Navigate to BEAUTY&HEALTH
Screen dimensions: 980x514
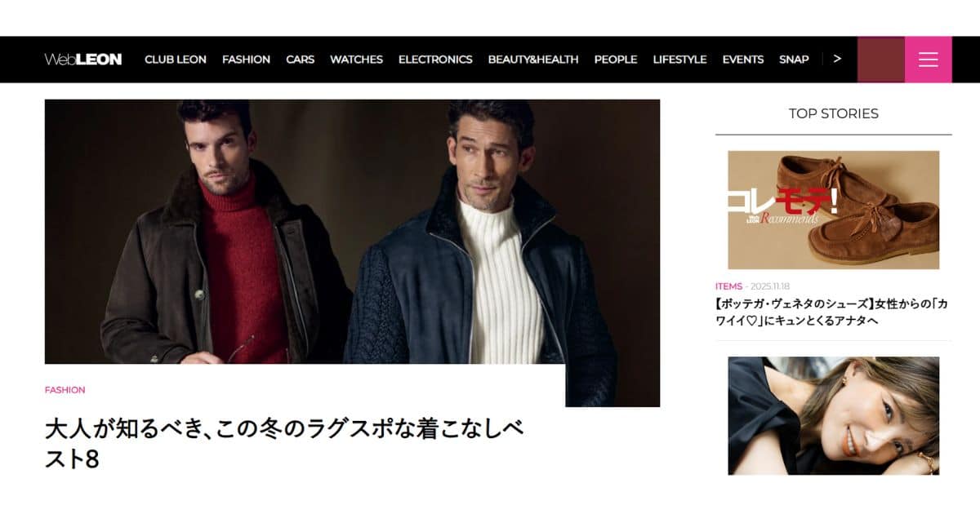click(533, 60)
